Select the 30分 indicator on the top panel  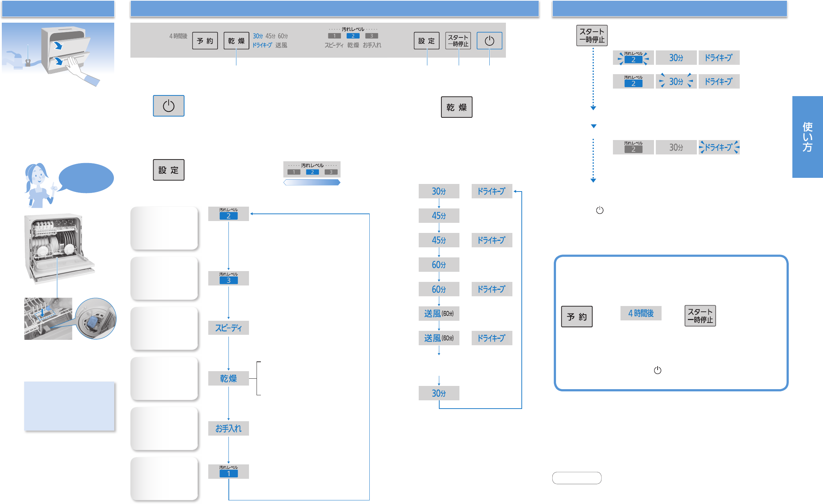point(258,36)
